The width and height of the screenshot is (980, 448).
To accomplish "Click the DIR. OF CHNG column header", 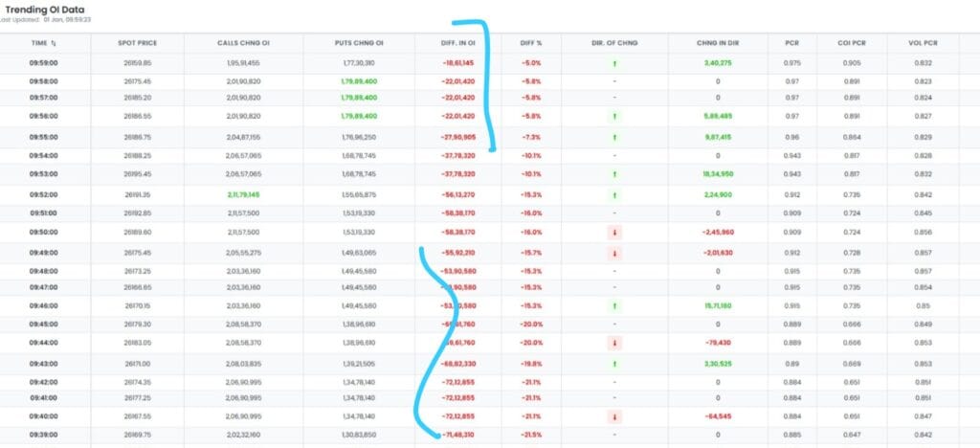I will click(614, 43).
